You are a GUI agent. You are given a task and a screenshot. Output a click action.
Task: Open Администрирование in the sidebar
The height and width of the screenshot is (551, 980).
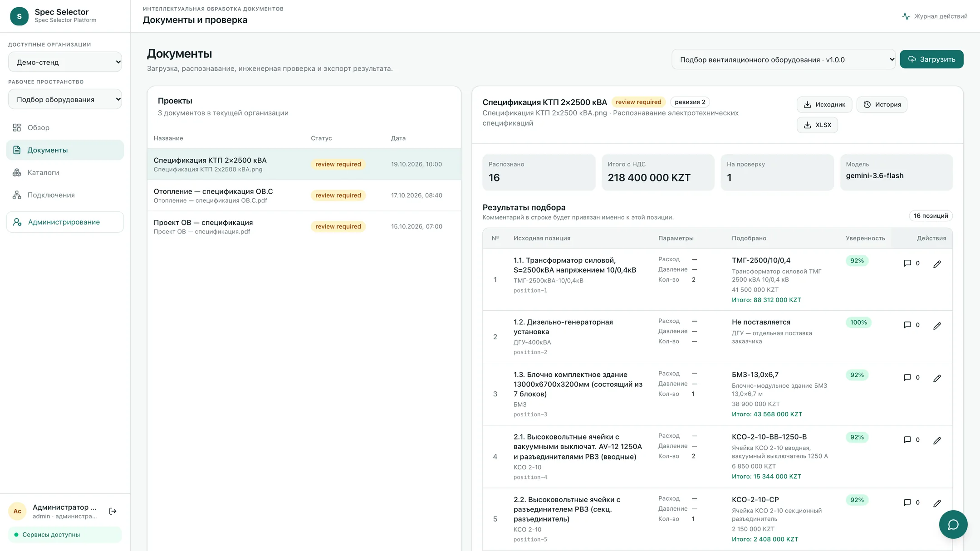(65, 222)
